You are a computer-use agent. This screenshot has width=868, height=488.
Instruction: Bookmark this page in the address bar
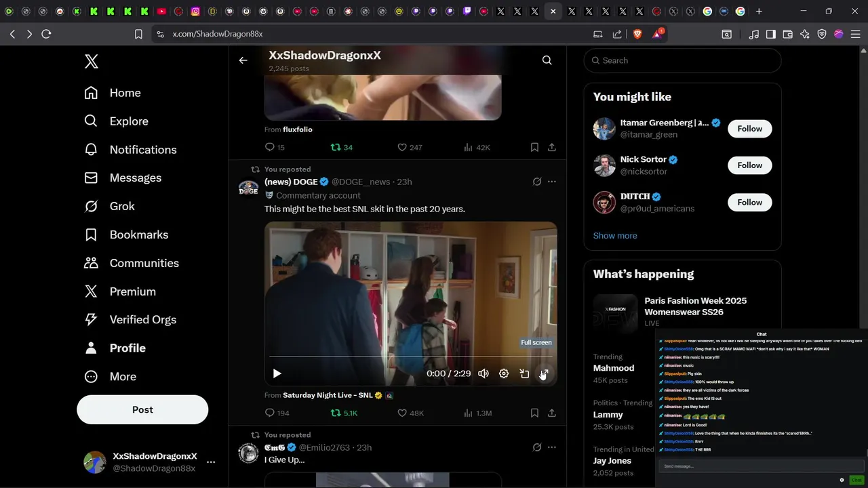point(138,34)
